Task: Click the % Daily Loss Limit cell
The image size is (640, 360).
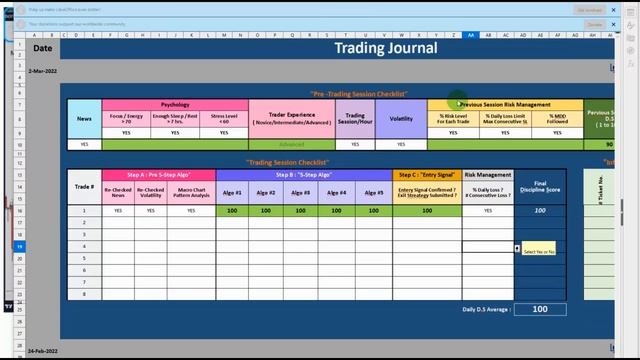Action: coord(505,119)
